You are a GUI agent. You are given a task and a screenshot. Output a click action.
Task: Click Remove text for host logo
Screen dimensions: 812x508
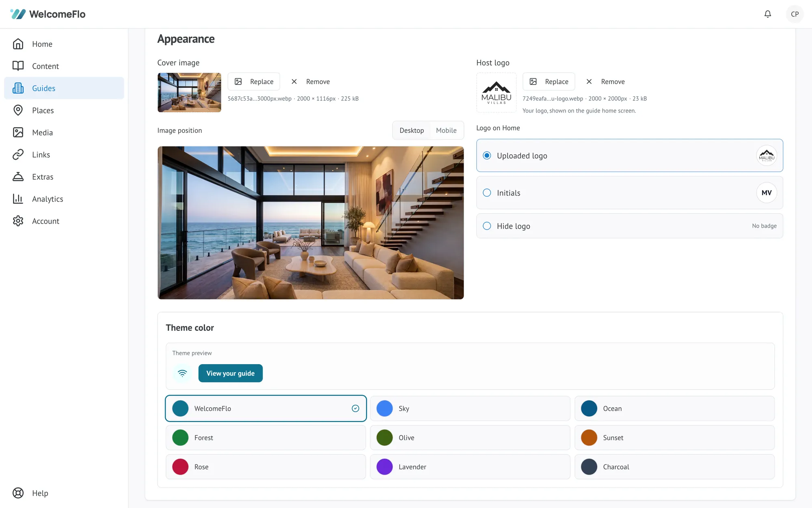(x=613, y=82)
